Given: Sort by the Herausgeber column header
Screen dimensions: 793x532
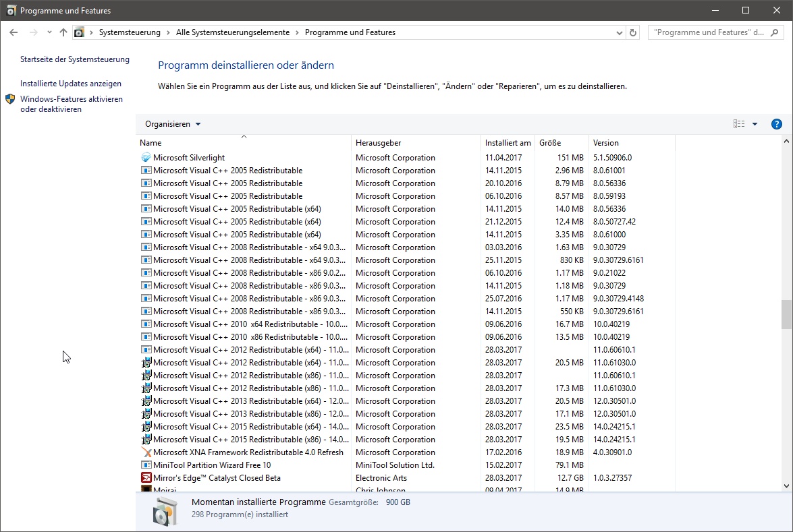Looking at the screenshot, I should click(416, 143).
